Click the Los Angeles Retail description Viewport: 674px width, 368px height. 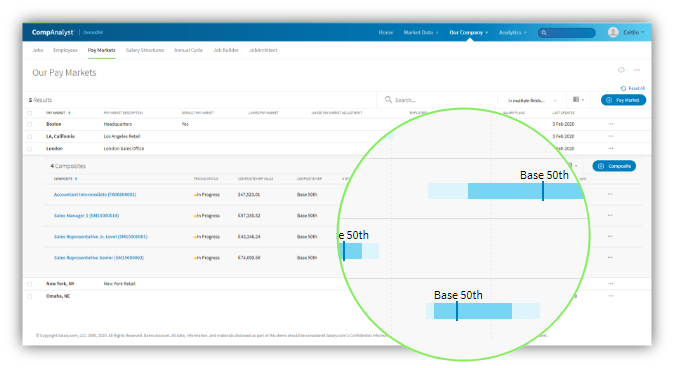[x=122, y=136]
